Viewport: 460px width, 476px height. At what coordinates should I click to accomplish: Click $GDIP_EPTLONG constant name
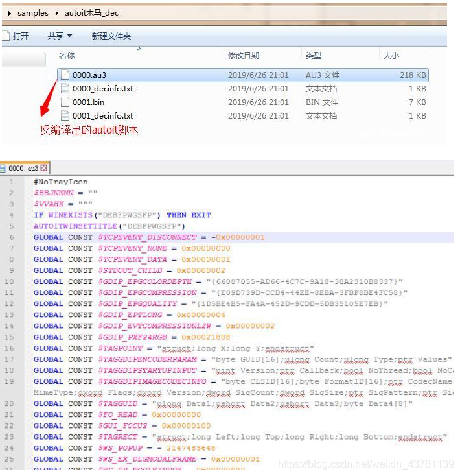click(x=130, y=315)
